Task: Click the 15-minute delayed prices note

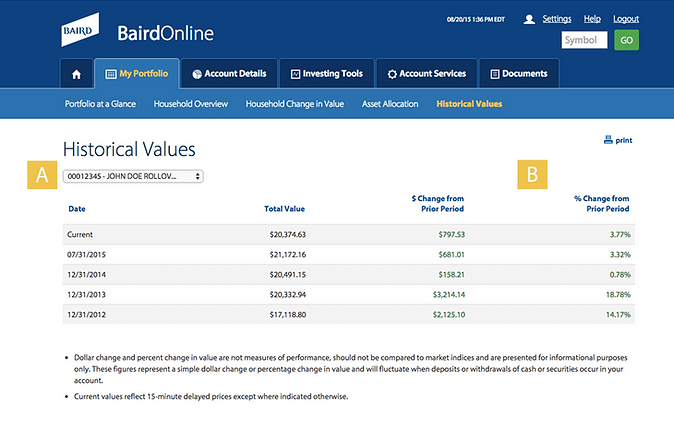Action: point(211,396)
